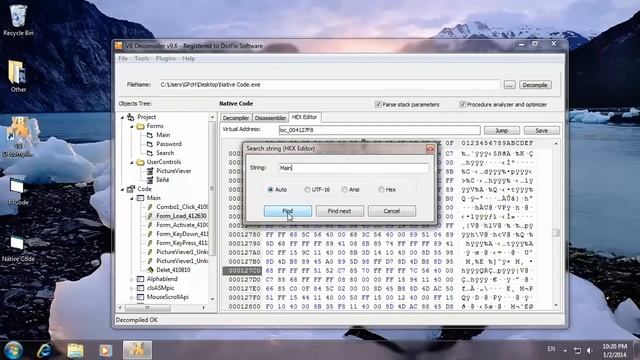640x360 pixels.
Task: Click the Project node icon in tree
Action: tap(131, 117)
